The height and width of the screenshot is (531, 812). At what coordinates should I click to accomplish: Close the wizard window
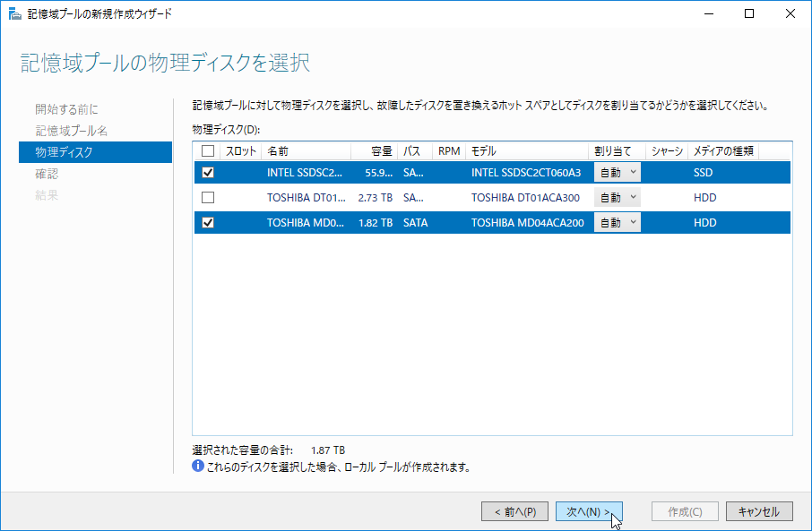pos(790,13)
